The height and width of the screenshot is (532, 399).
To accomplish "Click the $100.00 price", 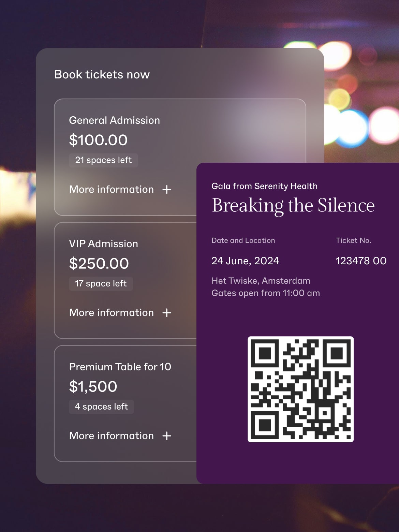I will coord(98,140).
